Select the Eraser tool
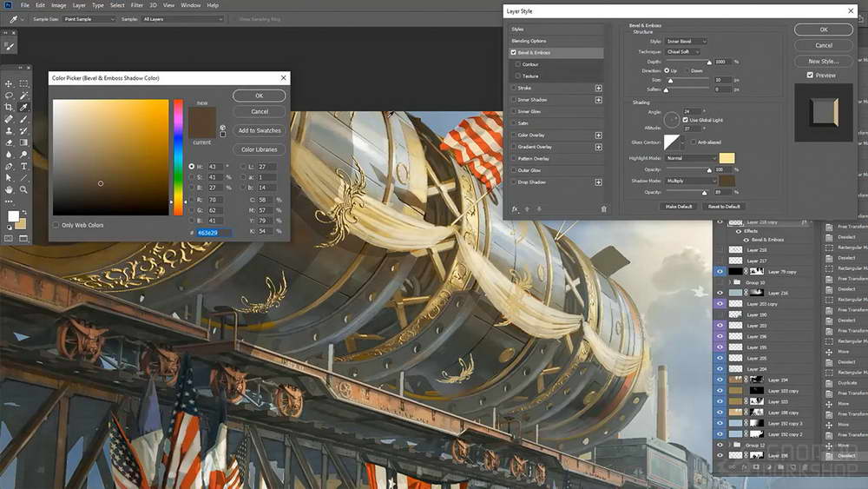 coord(9,142)
